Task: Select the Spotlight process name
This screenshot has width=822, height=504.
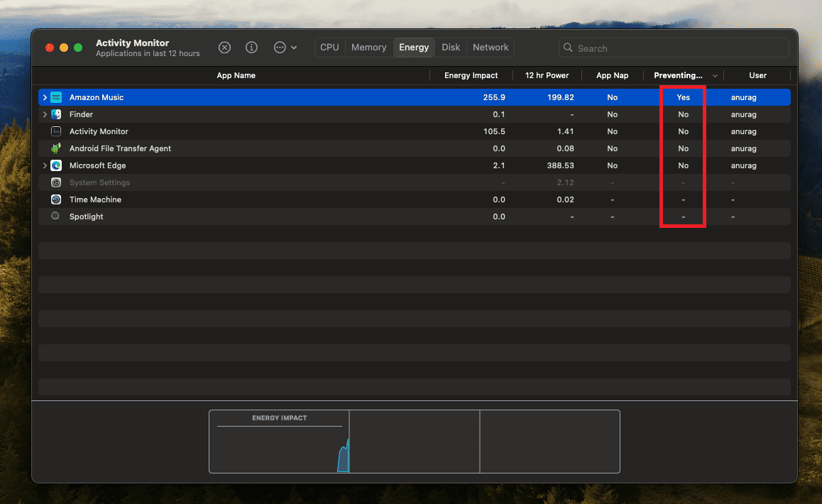Action: (86, 217)
